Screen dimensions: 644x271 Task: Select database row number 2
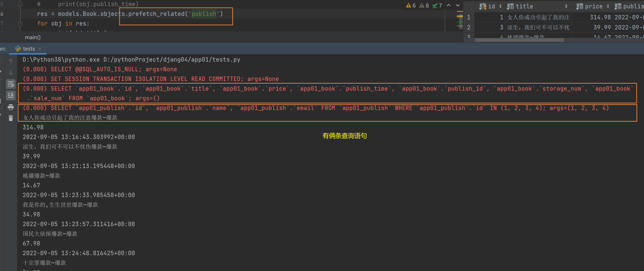tap(469, 27)
